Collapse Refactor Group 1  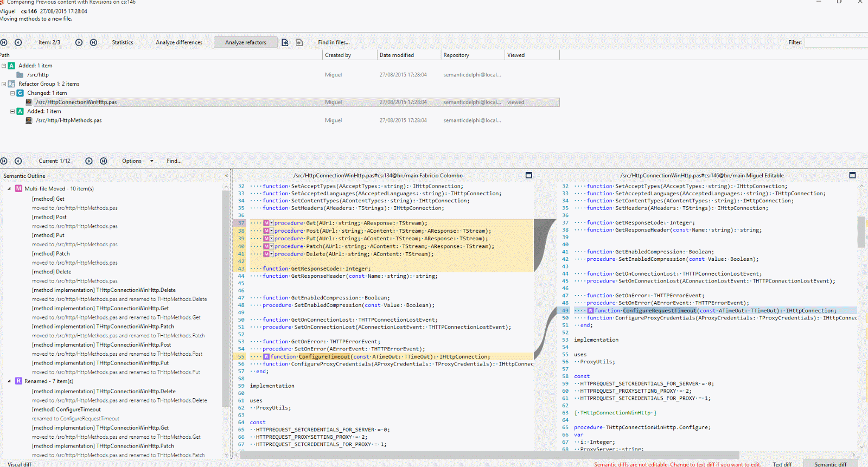coord(4,84)
